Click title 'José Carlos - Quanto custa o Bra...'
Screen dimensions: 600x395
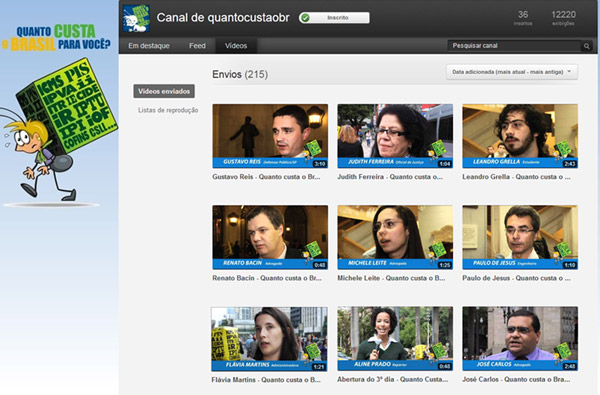pyautogui.click(x=516, y=379)
